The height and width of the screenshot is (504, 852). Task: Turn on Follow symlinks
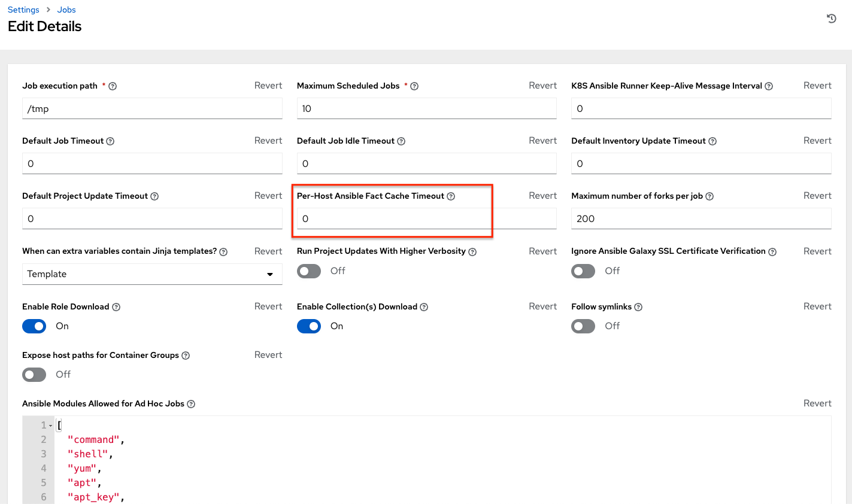[x=583, y=326]
